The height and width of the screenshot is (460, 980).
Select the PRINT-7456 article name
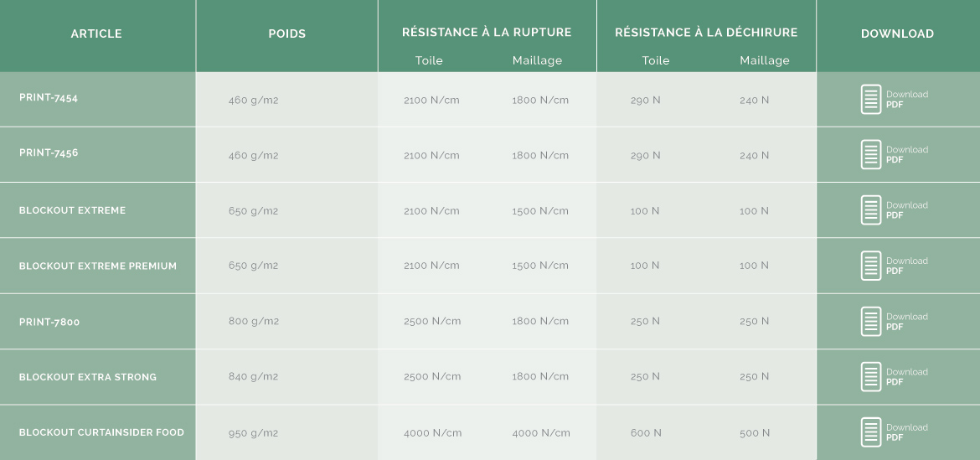click(x=49, y=152)
